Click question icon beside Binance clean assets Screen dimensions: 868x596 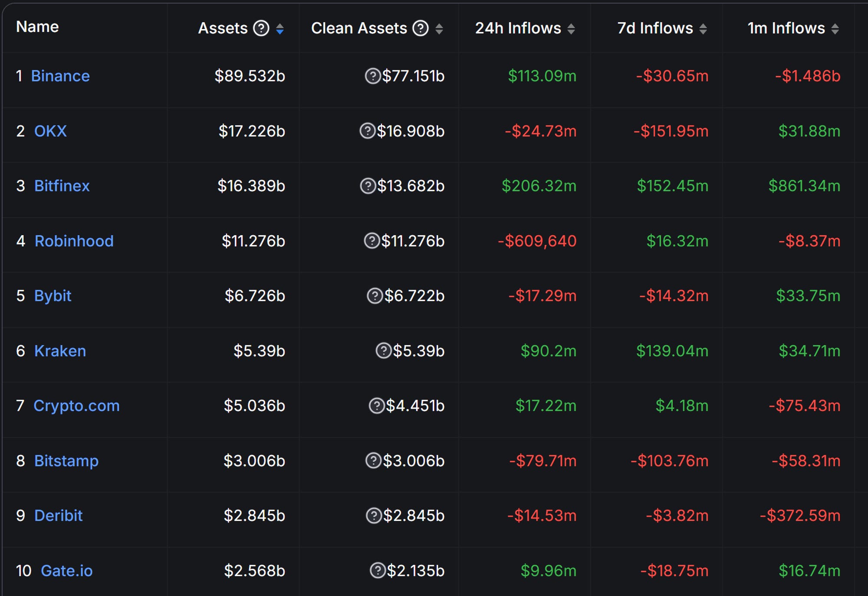tap(372, 76)
